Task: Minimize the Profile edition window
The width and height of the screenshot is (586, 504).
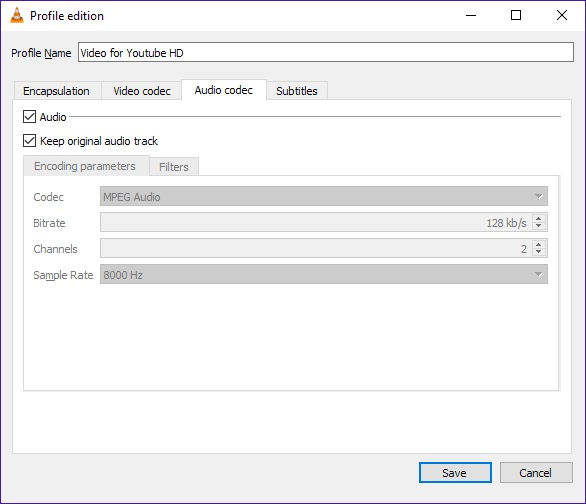Action: point(471,15)
